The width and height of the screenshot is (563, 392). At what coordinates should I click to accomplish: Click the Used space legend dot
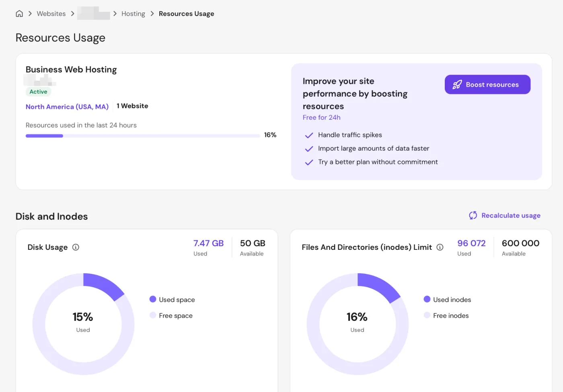coord(153,299)
